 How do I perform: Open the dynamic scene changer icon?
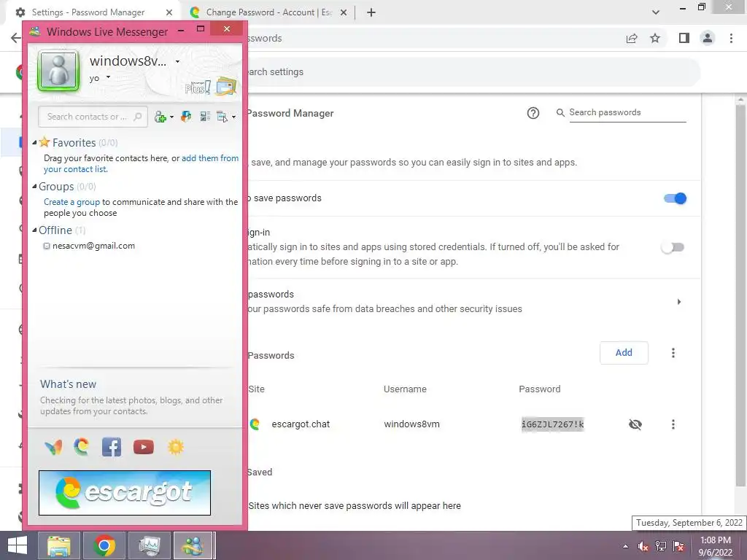tap(226, 86)
